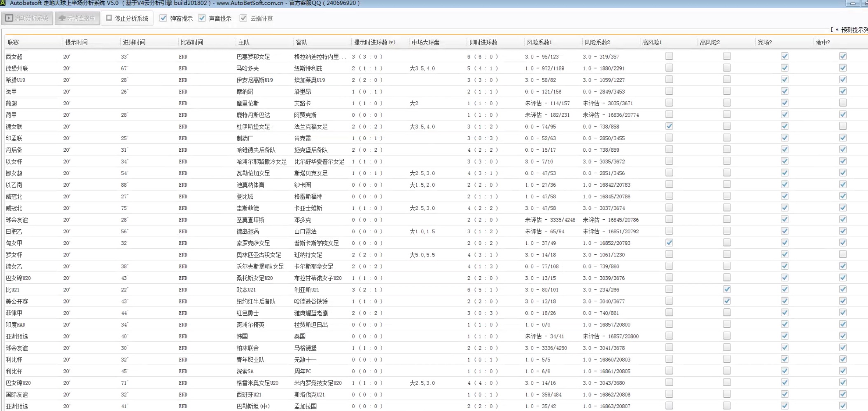Select the 巴塞罗那女足 match row
Screen dimensions: 868x411
(253, 56)
